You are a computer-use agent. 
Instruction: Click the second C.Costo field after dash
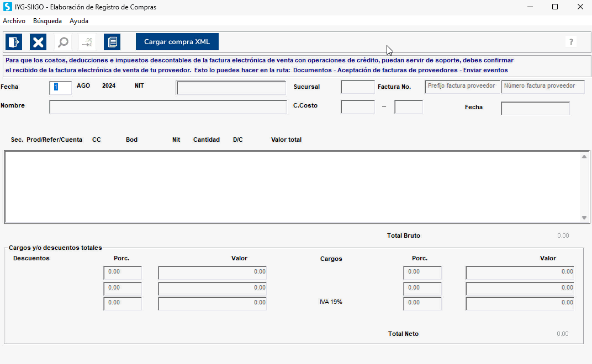click(x=409, y=107)
